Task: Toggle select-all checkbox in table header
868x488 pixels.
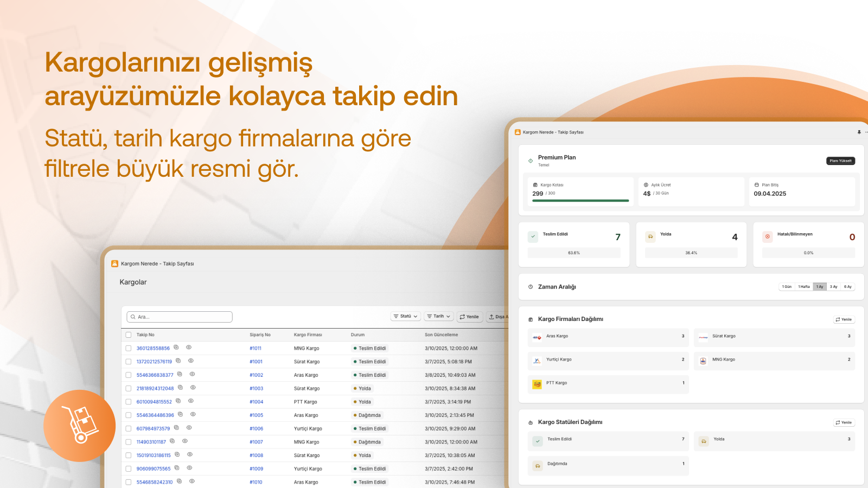Action: coord(129,335)
